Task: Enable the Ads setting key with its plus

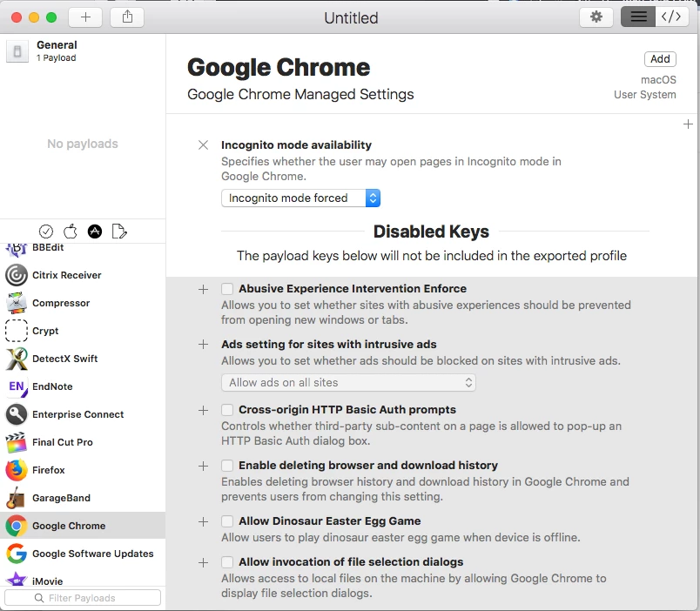Action: click(x=203, y=345)
